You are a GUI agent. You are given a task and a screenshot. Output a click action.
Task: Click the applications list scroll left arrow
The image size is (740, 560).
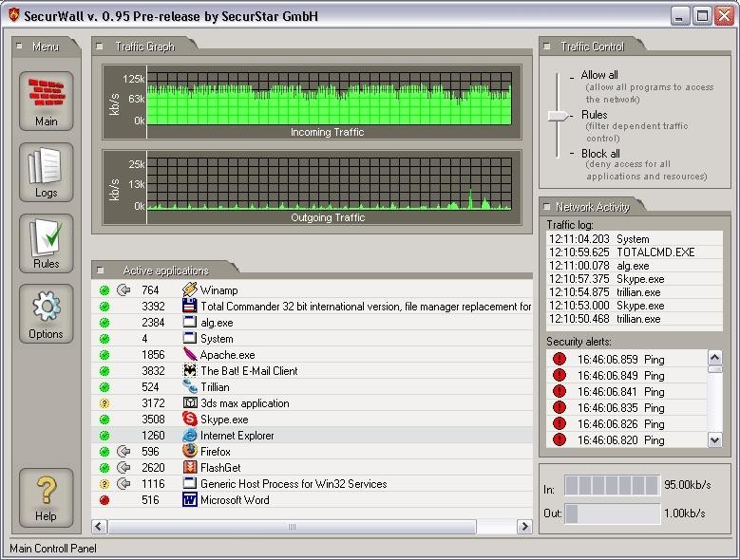tap(99, 526)
